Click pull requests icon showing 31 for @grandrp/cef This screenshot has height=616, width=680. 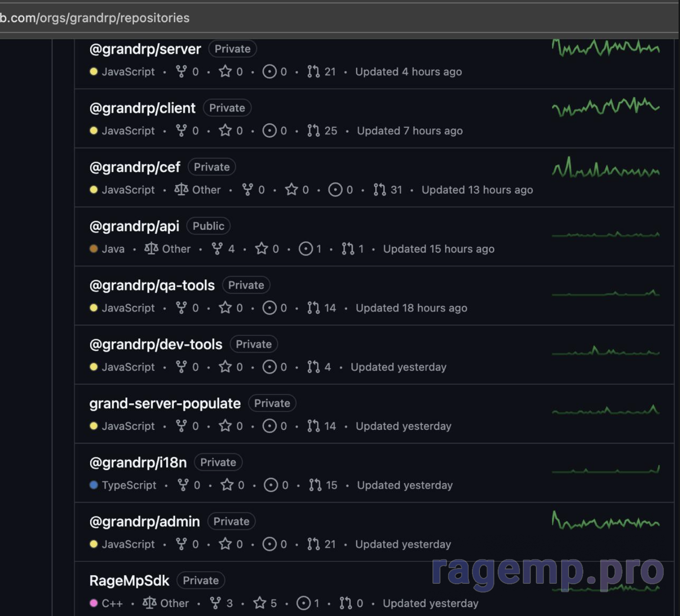pyautogui.click(x=379, y=190)
